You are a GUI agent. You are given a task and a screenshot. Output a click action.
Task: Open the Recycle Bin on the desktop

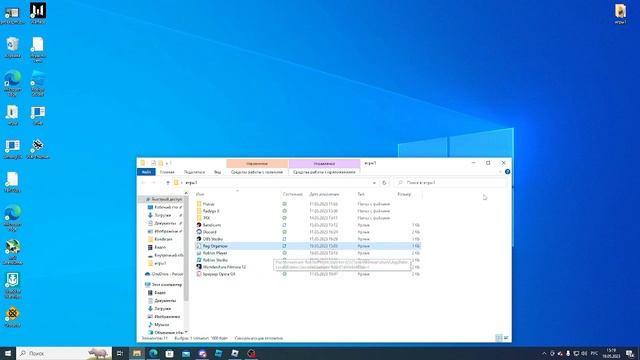(12, 47)
